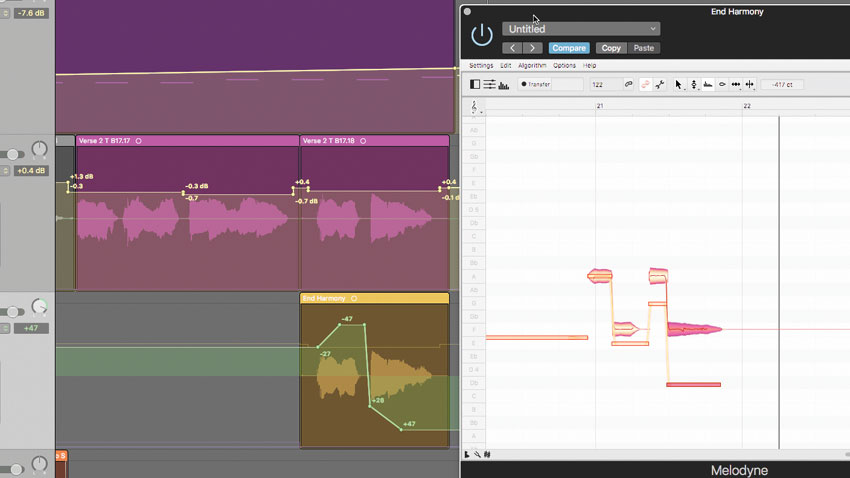
Task: Open stepper beside the +47 value
Action: (x=5, y=328)
